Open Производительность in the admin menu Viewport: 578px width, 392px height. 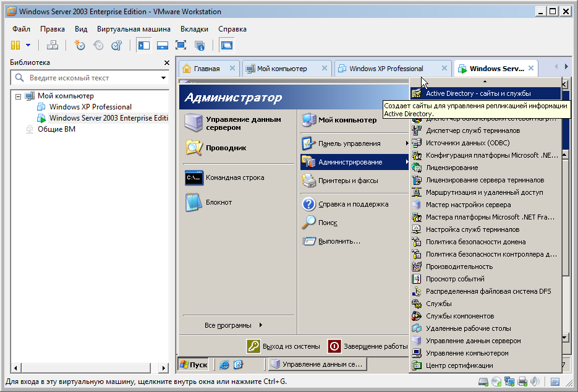[x=486, y=266]
